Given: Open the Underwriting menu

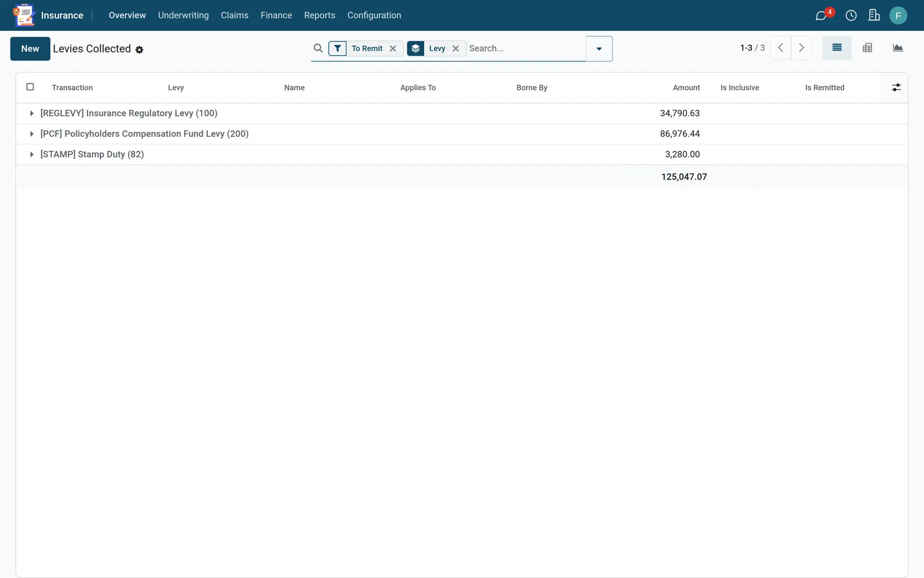Looking at the screenshot, I should 183,15.
